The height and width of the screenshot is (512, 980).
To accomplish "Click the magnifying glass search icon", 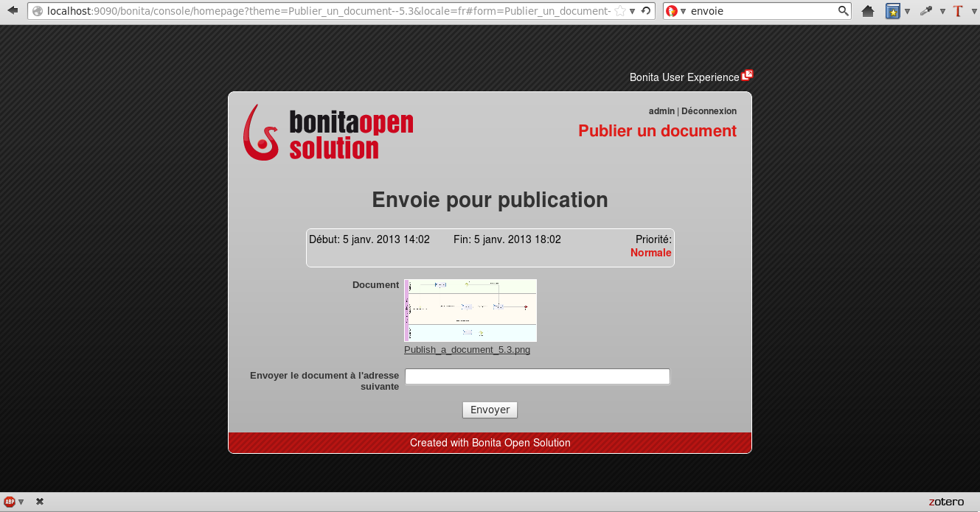I will coord(844,11).
